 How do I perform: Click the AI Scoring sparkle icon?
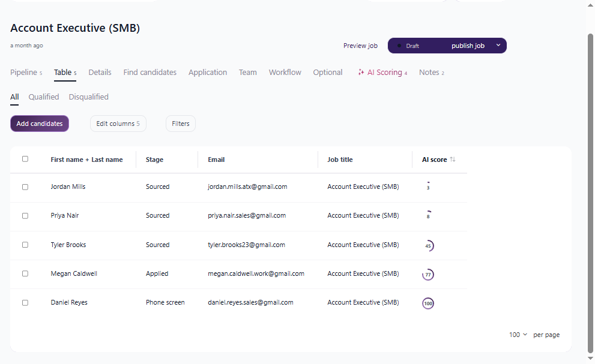pyautogui.click(x=361, y=72)
